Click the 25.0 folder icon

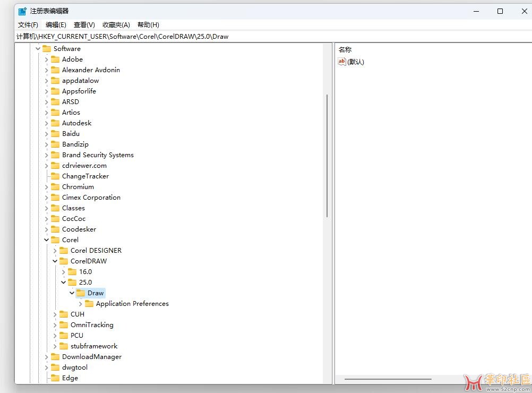[72, 283]
